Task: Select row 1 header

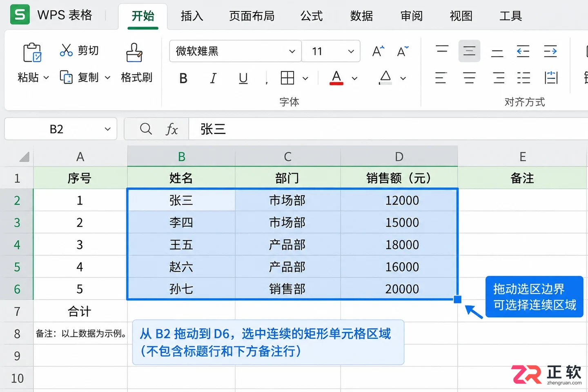Action: [17, 178]
